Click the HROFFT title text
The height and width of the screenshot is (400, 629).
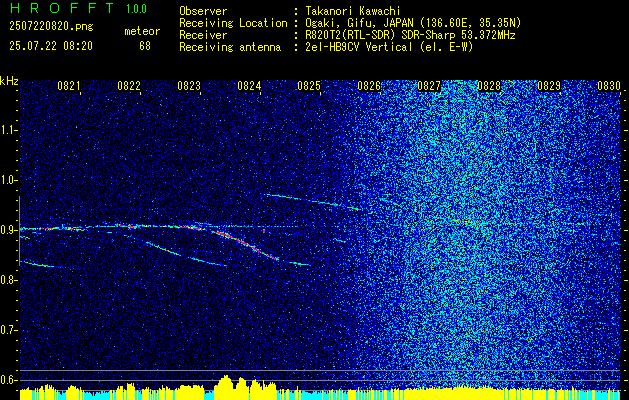[x=61, y=8]
